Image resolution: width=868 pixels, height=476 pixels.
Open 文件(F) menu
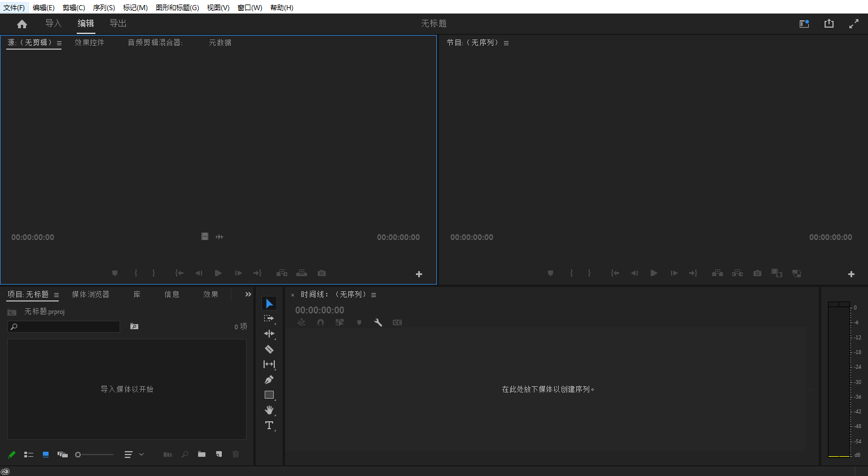pyautogui.click(x=14, y=7)
